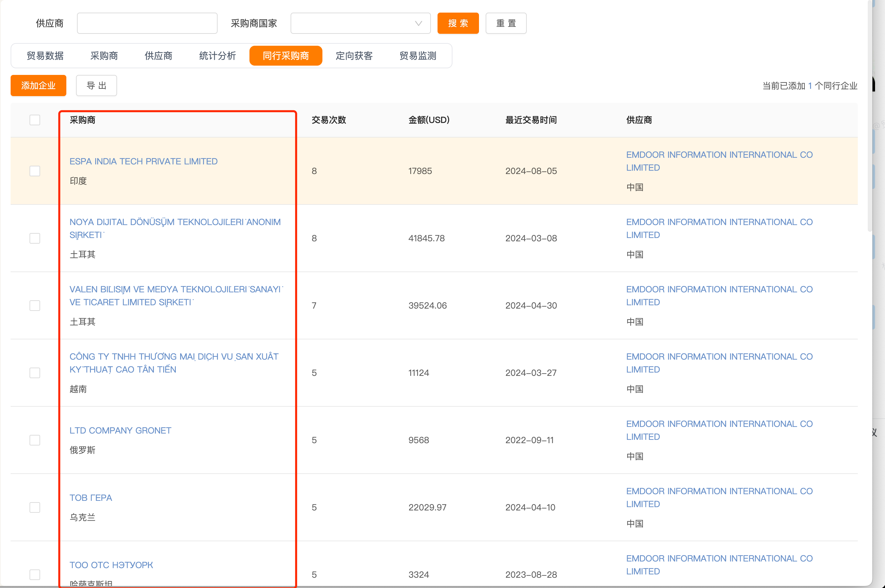Screen dimensions: 885x588
Task: Click the date 2023-08-28
Action: (531, 574)
